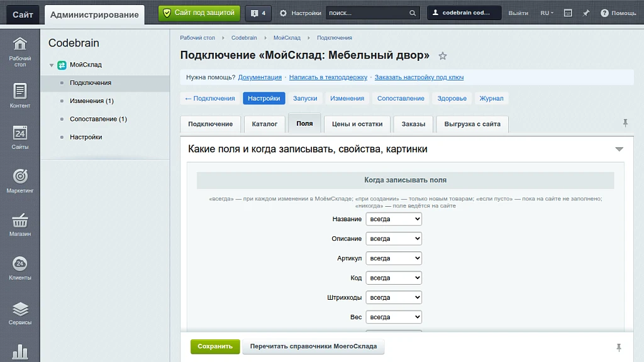Image resolution: width=644 pixels, height=362 pixels.
Task: Open the Сайты sidebar section
Action: (19, 137)
